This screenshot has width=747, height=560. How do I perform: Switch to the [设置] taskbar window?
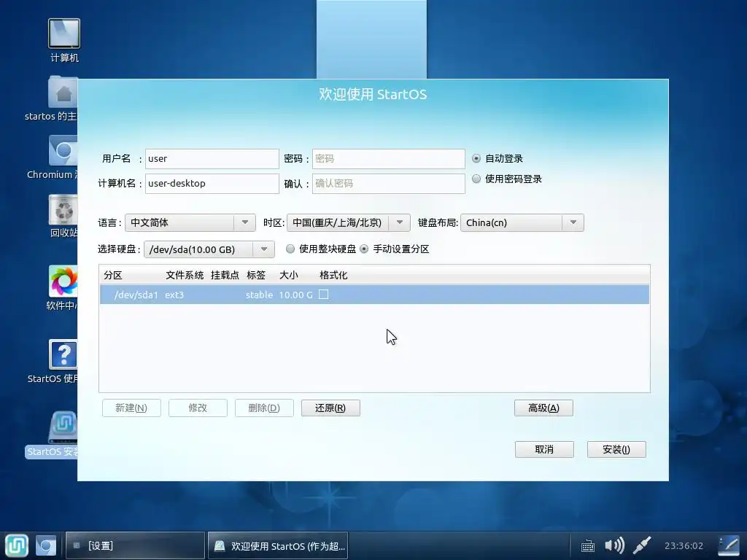(135, 545)
